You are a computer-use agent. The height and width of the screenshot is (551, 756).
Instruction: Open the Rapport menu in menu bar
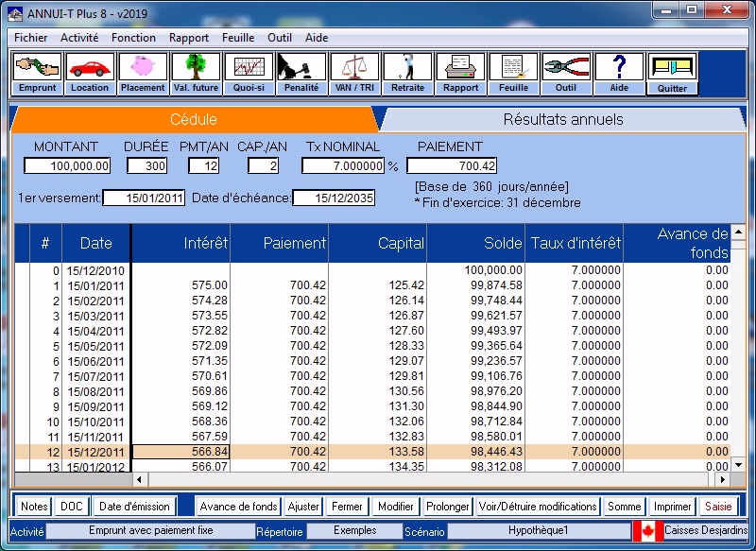point(188,38)
